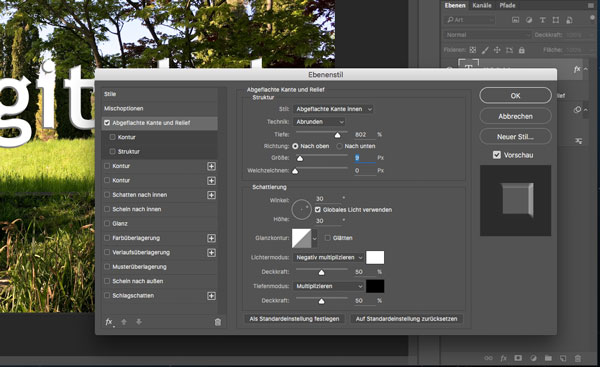600x367 pixels.
Task: Click the trash icon in Ebenenstil dialog
Action: tap(218, 322)
